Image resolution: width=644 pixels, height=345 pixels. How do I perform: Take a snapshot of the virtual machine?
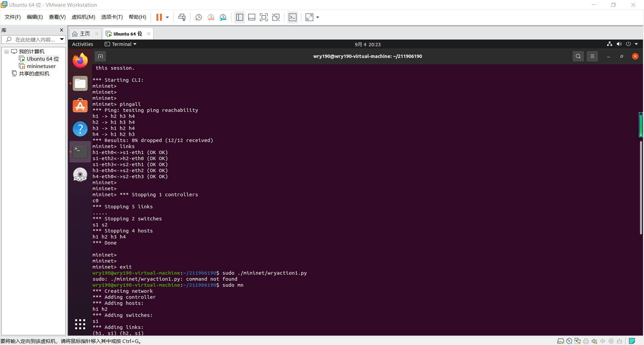198,17
